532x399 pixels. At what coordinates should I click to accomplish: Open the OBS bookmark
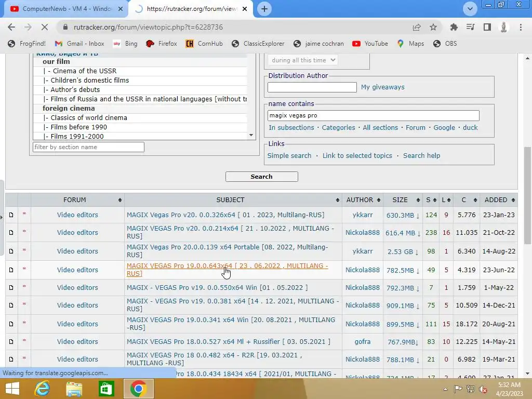[445, 44]
